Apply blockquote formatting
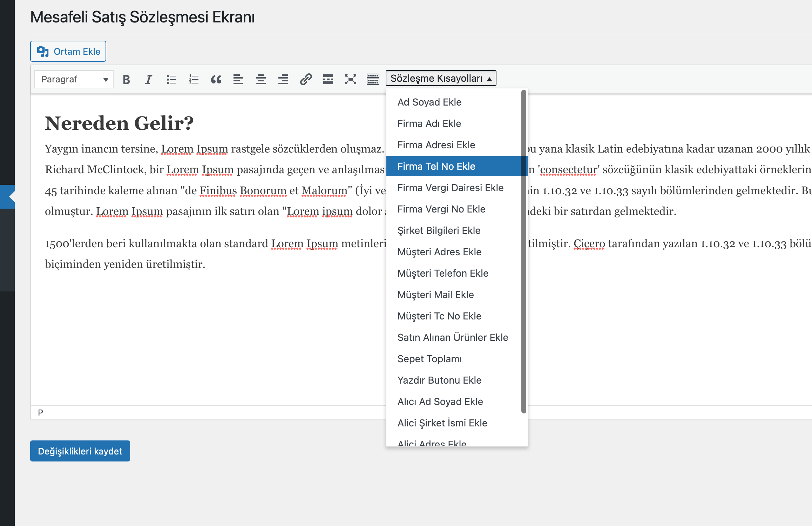 (x=216, y=80)
